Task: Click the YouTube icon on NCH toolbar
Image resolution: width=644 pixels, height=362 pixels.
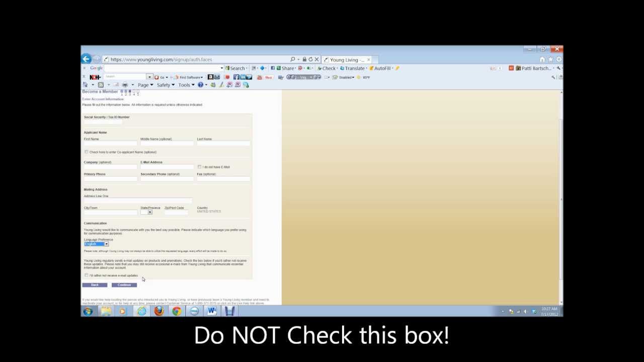Action: coord(260,77)
